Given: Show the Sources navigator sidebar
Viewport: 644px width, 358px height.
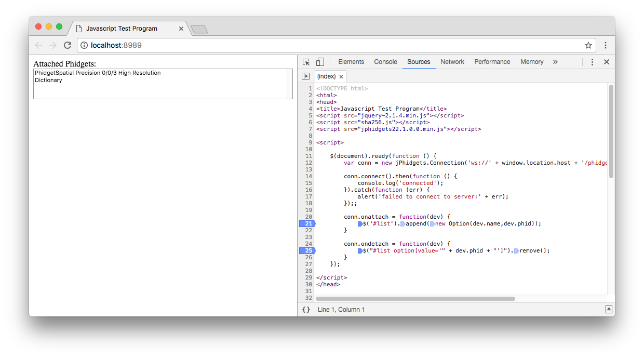Looking at the screenshot, I should (306, 76).
